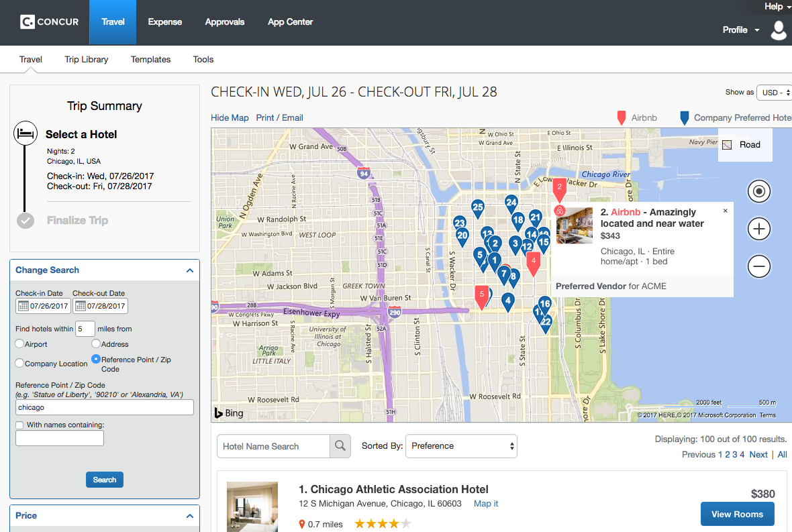Open the check-out date calendar icon

pos(81,306)
